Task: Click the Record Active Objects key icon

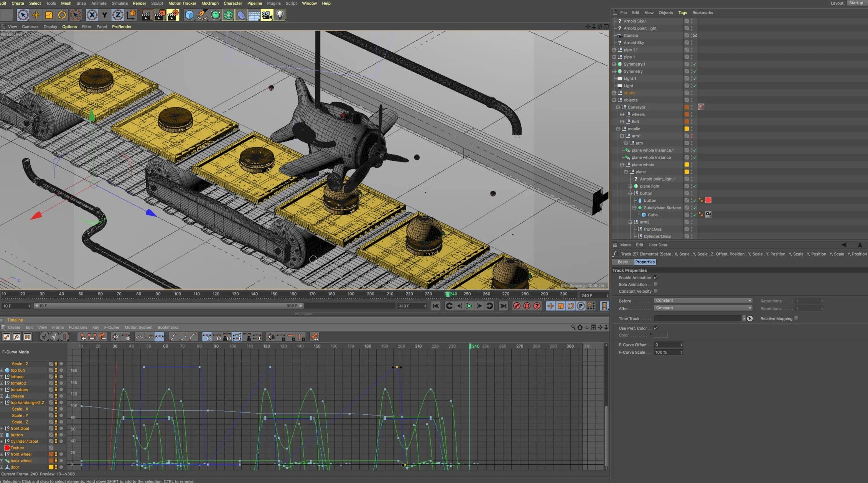Action: (517, 306)
